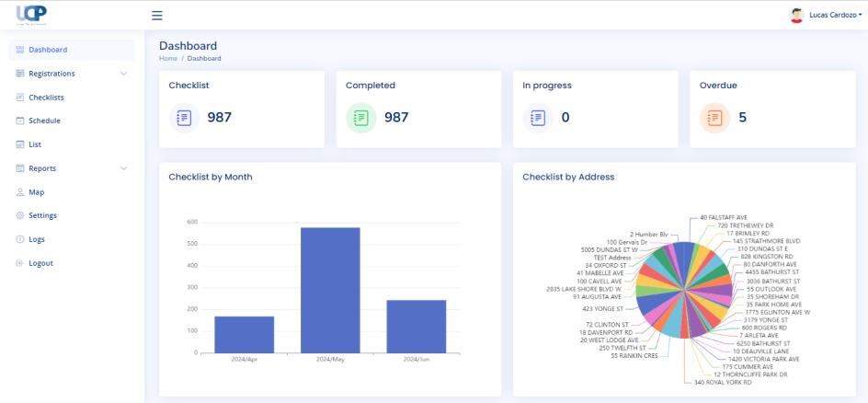Click the Settings gear icon
The image size is (868, 403).
(20, 215)
